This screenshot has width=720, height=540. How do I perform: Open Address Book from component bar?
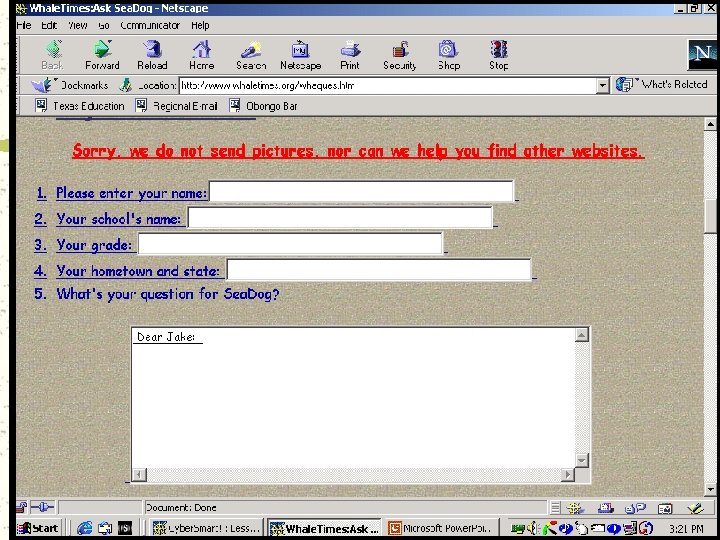[x=665, y=508]
